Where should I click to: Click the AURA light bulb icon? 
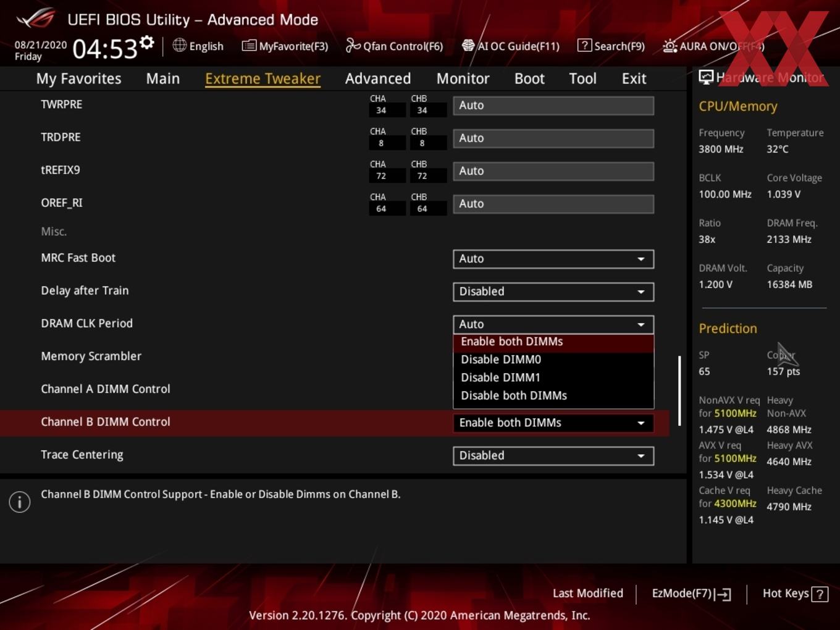tap(670, 46)
